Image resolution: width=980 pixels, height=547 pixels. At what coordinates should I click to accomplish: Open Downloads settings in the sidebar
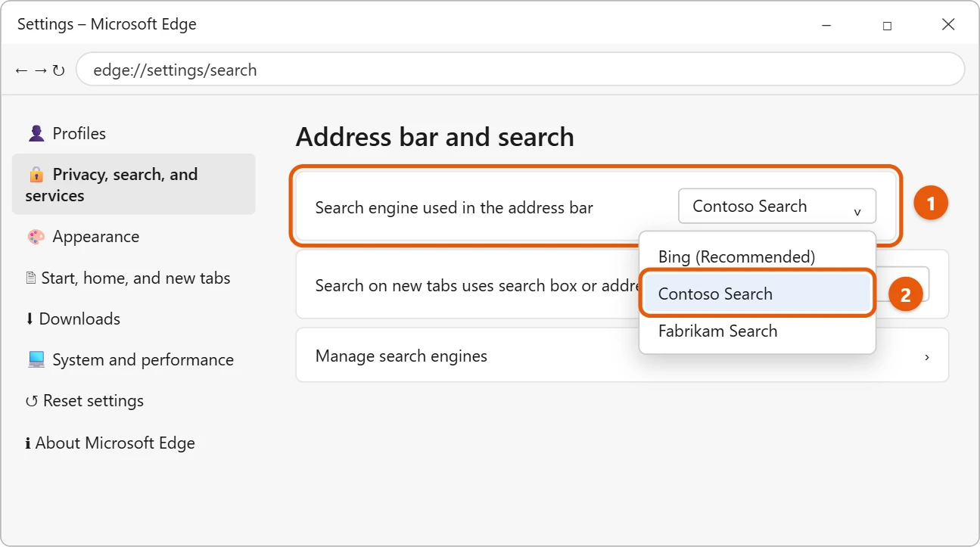[133, 319]
